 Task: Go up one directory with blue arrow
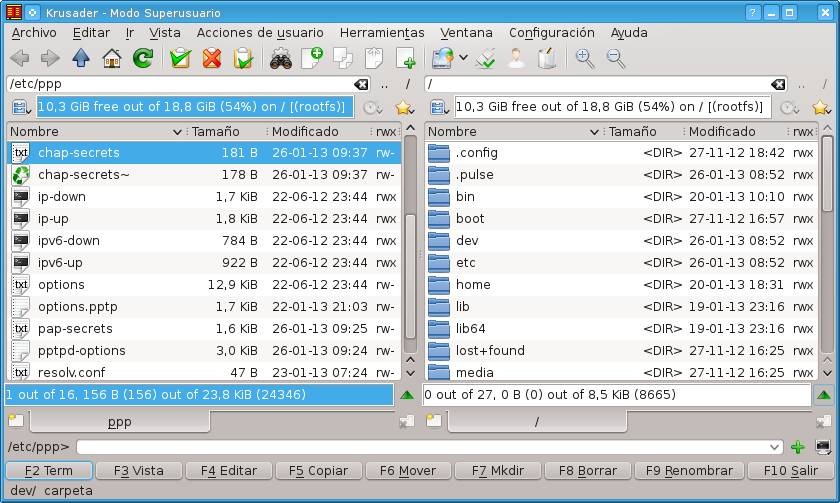pyautogui.click(x=81, y=58)
